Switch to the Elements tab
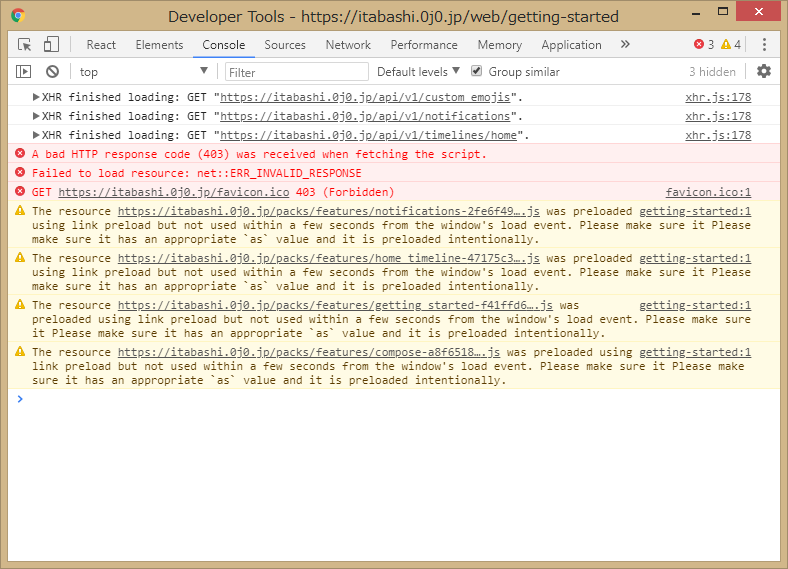Viewport: 788px width, 569px height. [x=159, y=45]
